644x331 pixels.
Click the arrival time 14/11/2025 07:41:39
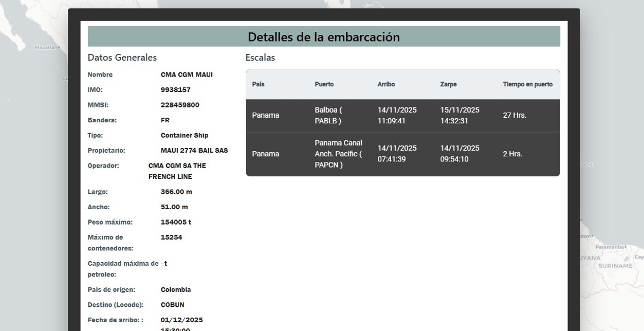coord(397,154)
